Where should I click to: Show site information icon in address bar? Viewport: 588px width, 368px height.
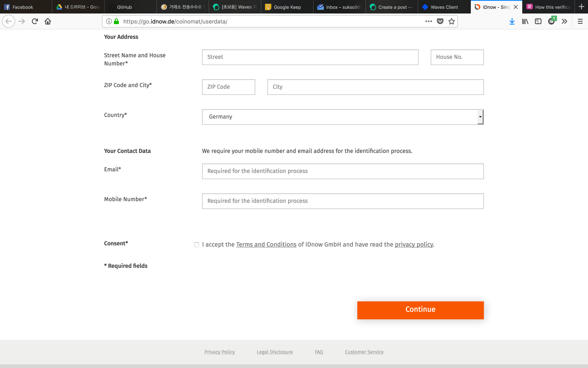(109, 21)
